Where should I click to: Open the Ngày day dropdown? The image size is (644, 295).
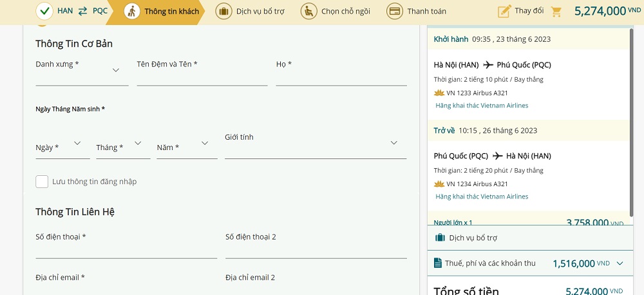point(63,147)
